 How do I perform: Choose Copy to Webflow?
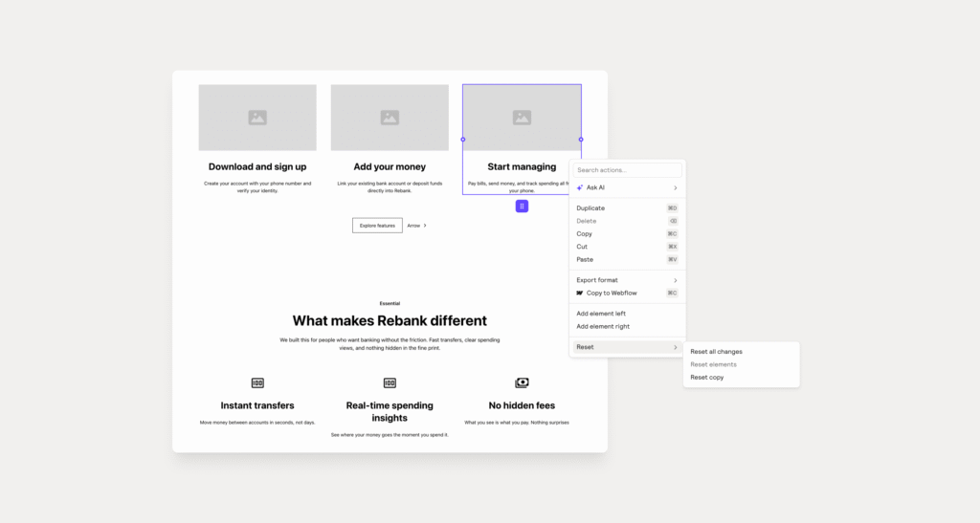click(x=627, y=293)
